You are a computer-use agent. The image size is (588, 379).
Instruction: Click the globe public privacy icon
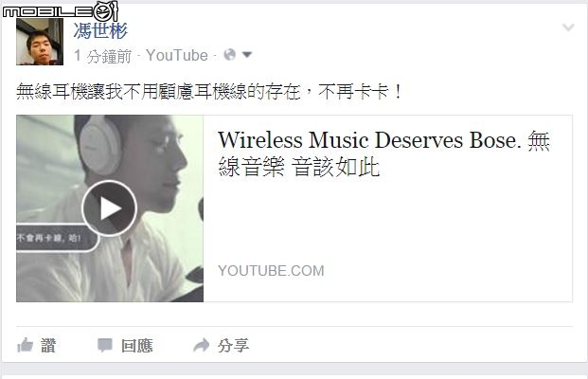229,55
